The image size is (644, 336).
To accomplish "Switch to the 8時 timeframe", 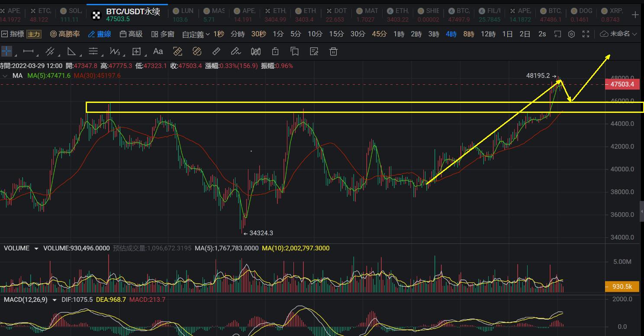I will click(x=469, y=34).
